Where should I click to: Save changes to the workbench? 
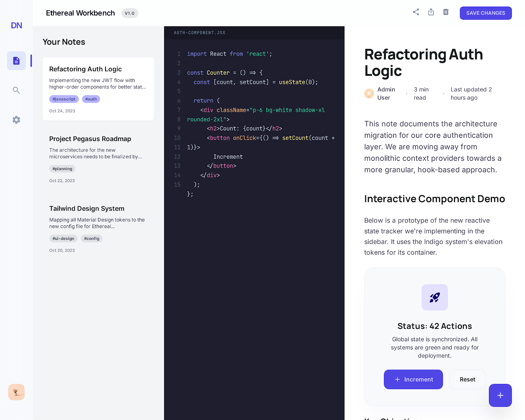485,13
